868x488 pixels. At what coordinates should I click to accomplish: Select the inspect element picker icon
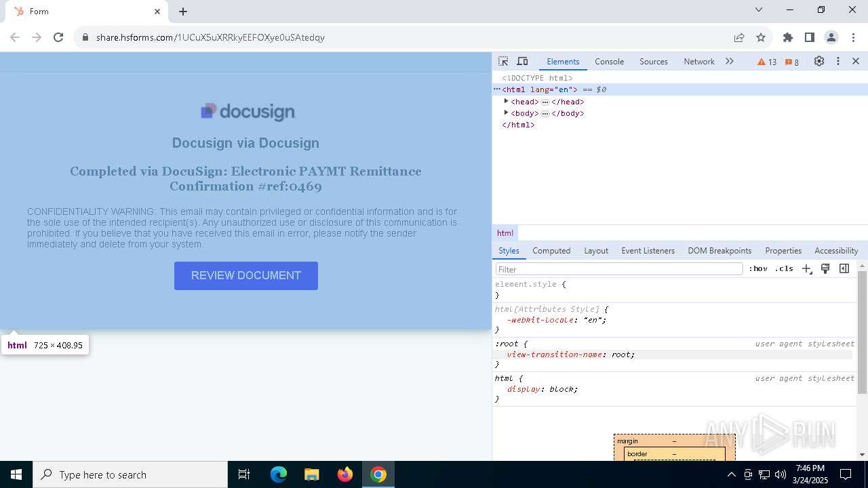[503, 61]
